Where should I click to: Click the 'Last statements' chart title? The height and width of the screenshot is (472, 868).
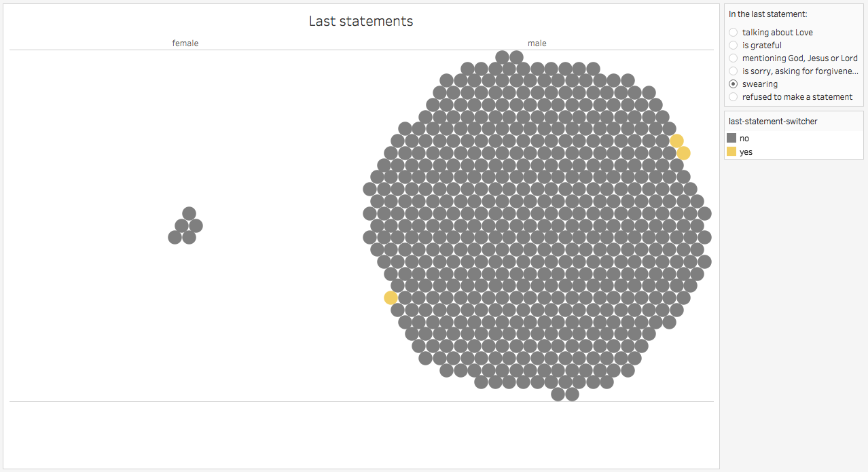pyautogui.click(x=361, y=21)
